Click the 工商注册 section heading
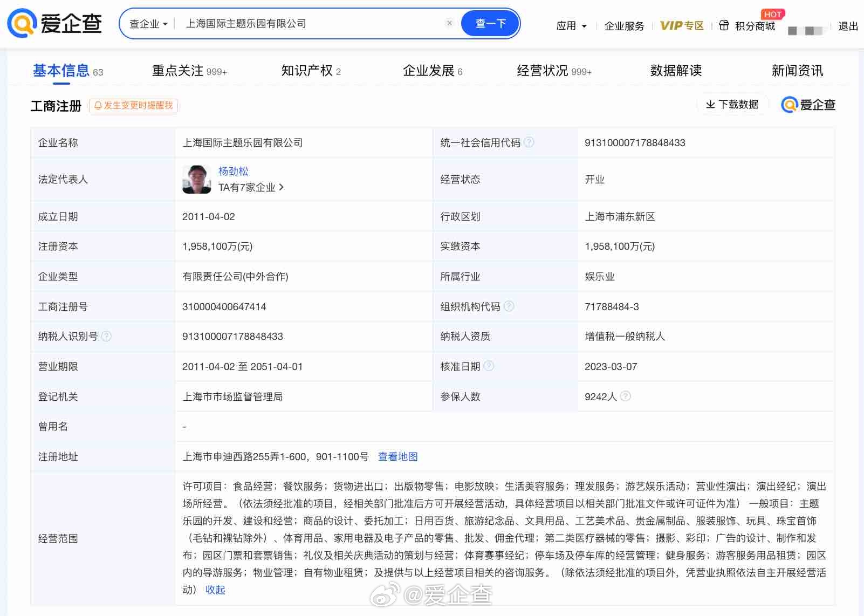Screen dimensions: 864x616 click(x=56, y=106)
